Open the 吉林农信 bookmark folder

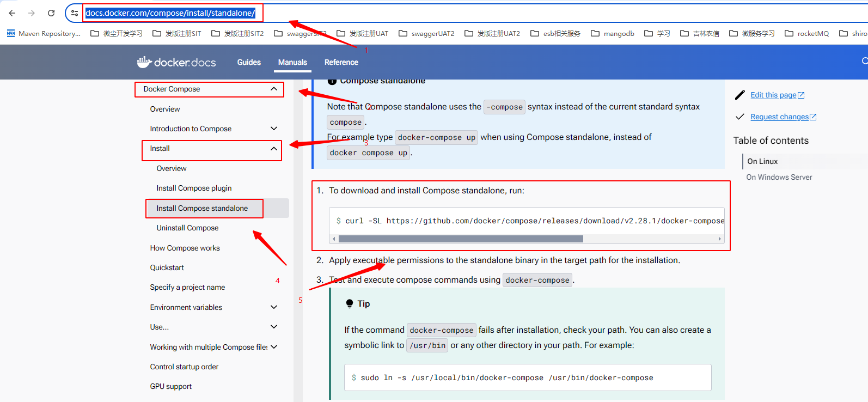click(700, 33)
